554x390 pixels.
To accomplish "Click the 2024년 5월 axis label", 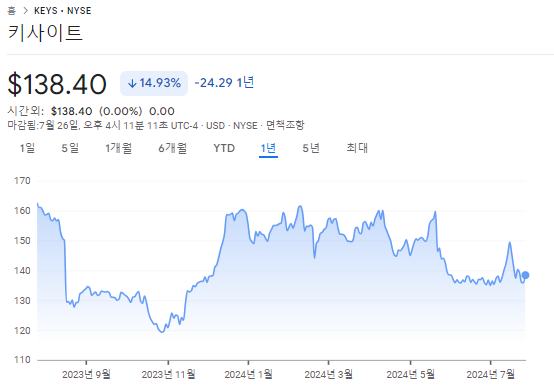I will (x=411, y=374).
